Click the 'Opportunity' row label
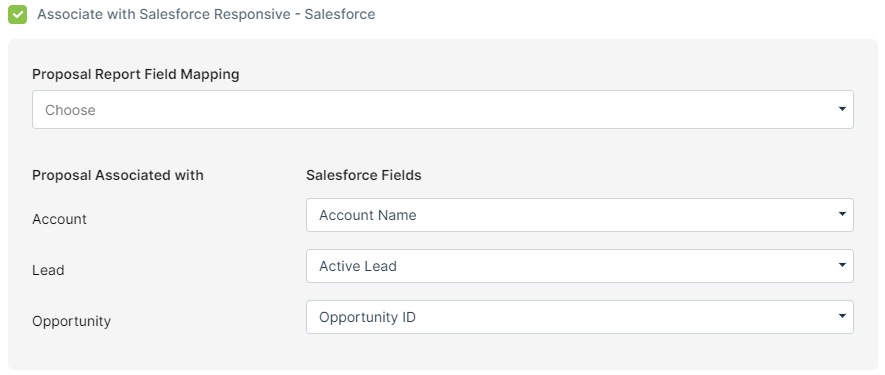Image resolution: width=885 pixels, height=375 pixels. pos(71,321)
